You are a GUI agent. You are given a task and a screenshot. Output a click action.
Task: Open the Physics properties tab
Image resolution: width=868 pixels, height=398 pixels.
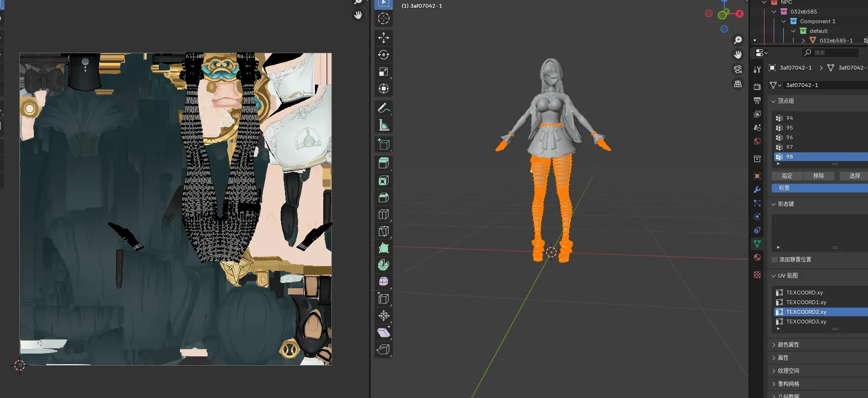tap(757, 217)
